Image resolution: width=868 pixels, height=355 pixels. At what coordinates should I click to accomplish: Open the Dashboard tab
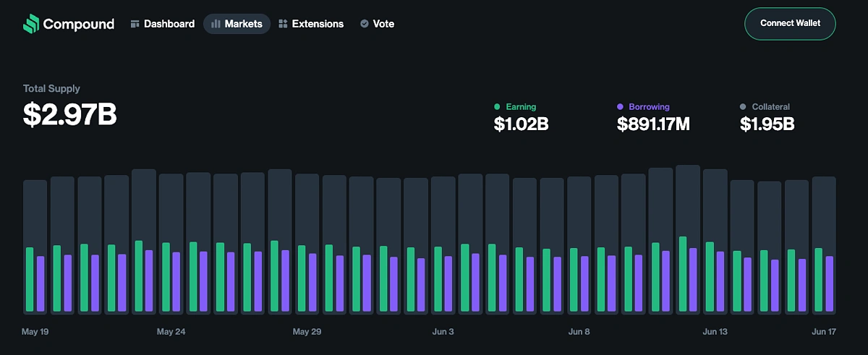pyautogui.click(x=169, y=24)
